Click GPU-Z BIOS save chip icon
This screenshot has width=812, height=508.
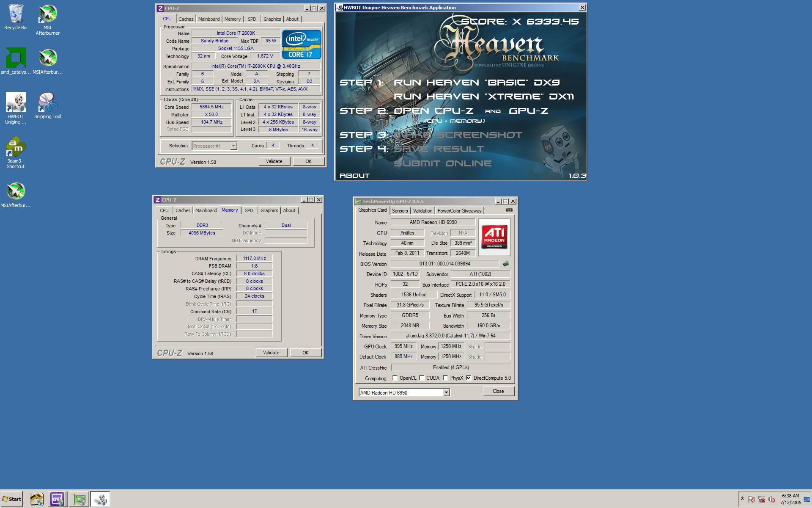pos(506,264)
